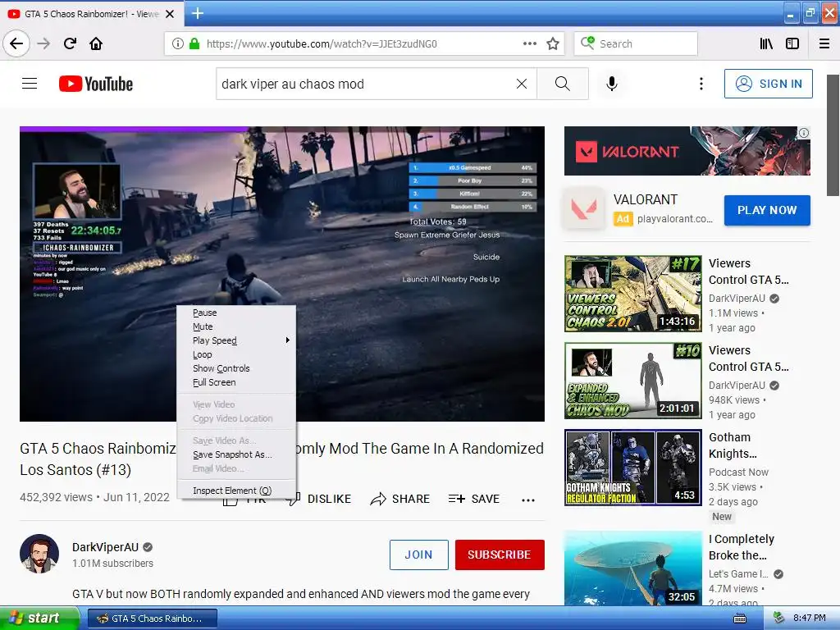This screenshot has height=630, width=840.
Task: Open YouTube guide hamburger menu
Action: (30, 84)
